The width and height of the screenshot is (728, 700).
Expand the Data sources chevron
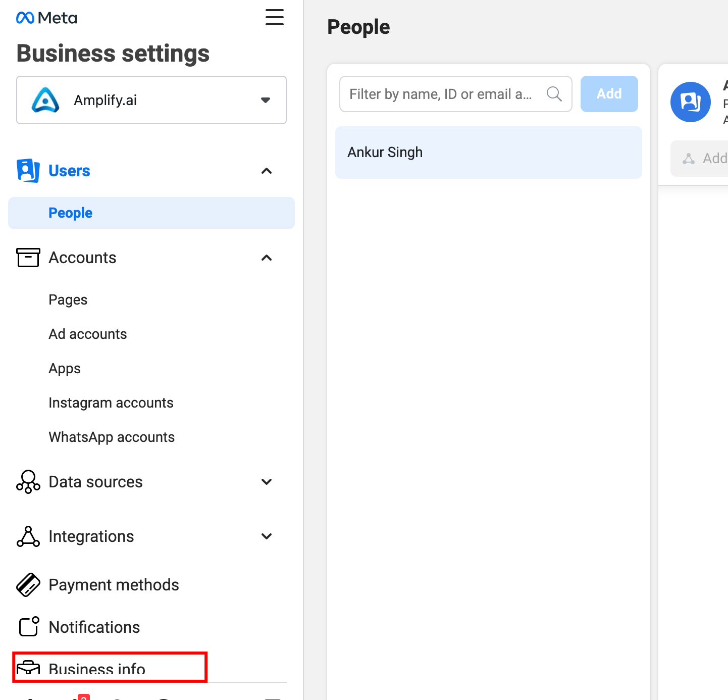pyautogui.click(x=267, y=482)
